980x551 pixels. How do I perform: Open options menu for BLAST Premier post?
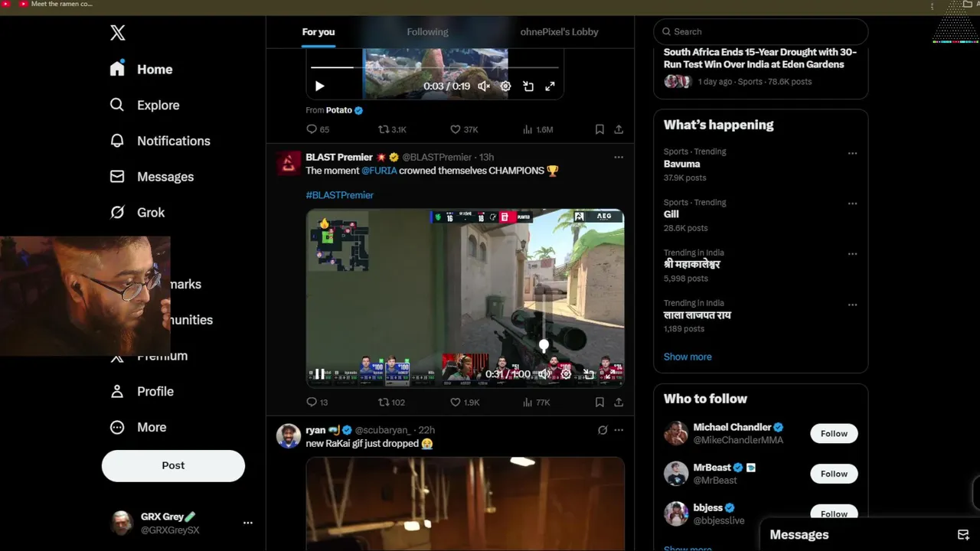(x=619, y=157)
